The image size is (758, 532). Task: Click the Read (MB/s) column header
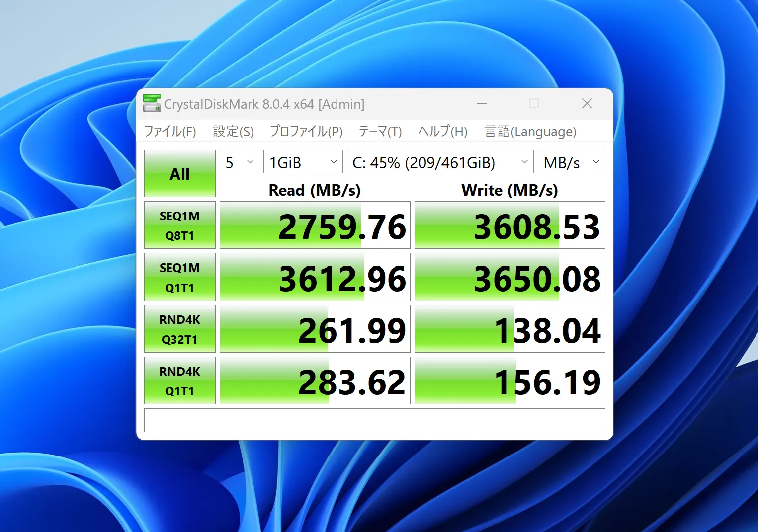coord(315,190)
